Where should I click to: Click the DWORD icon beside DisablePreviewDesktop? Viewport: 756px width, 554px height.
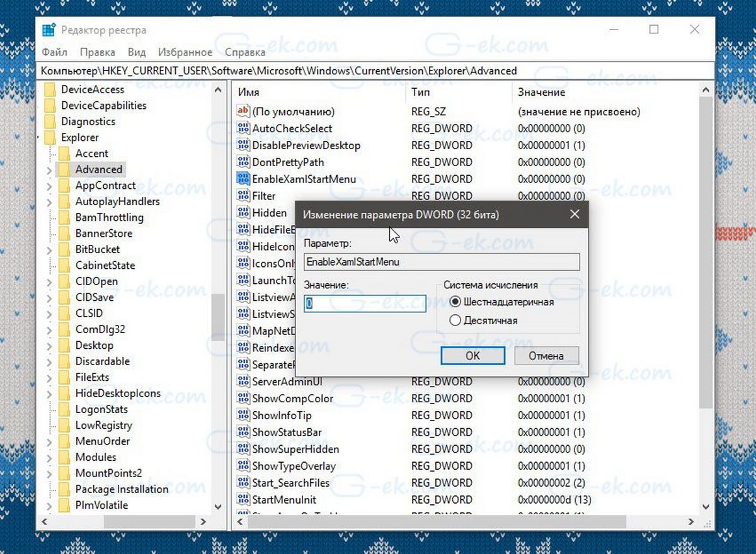(x=243, y=145)
